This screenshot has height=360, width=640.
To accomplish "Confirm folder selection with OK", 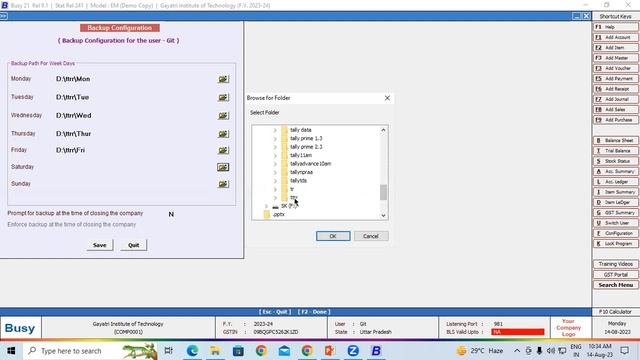I will point(333,236).
